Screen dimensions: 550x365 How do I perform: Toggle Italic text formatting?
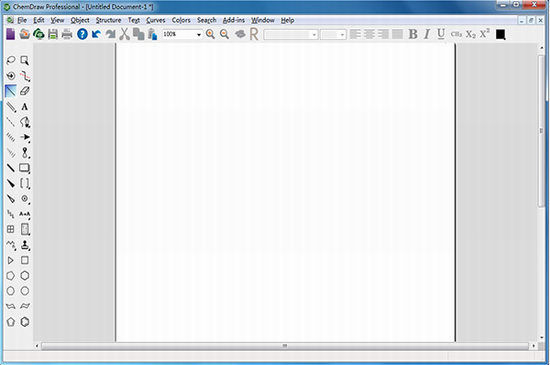pyautogui.click(x=427, y=34)
